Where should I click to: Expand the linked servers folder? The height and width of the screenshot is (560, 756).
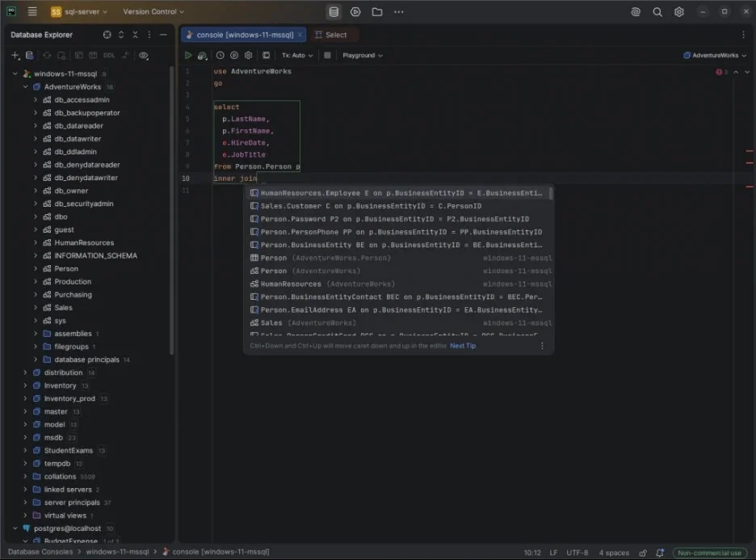coord(25,490)
